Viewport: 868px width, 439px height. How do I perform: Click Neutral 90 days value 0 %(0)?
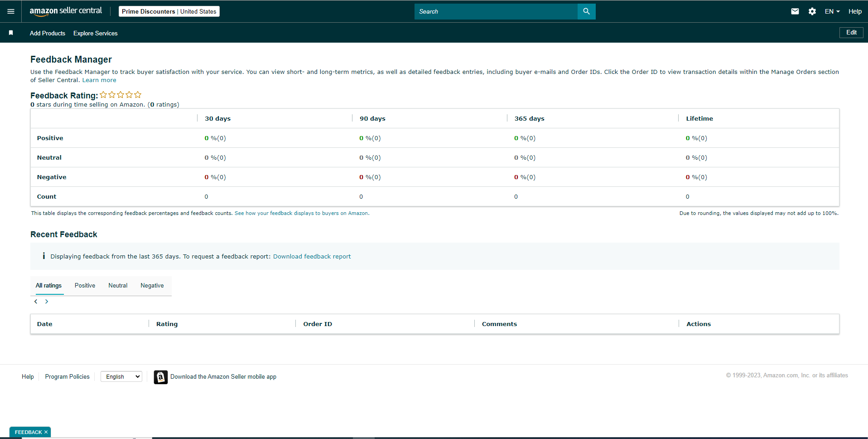click(x=370, y=157)
